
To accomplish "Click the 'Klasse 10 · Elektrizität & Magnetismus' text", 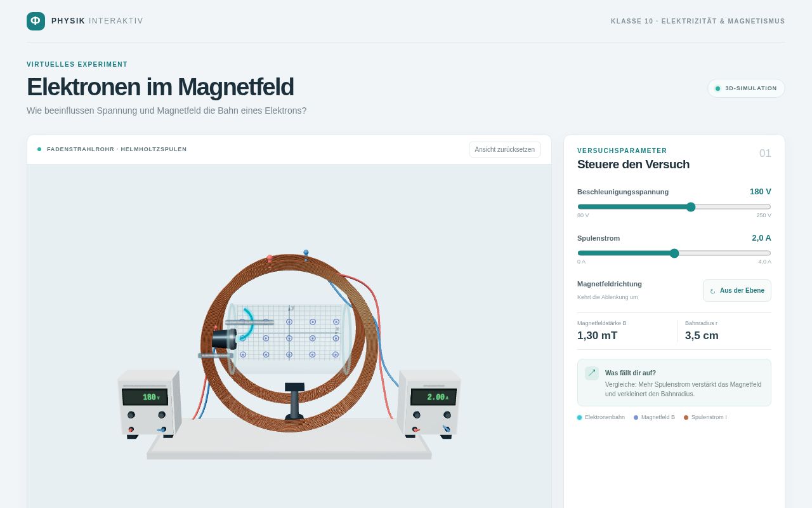I will (x=698, y=21).
